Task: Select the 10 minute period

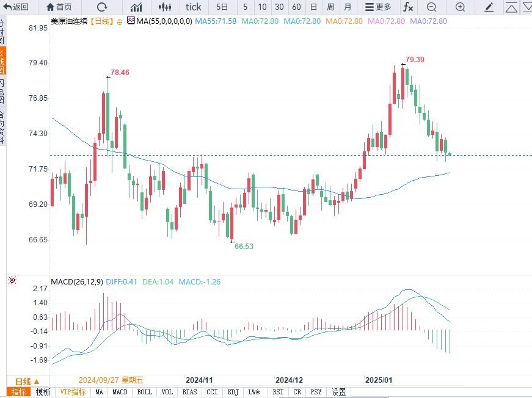Action: click(x=262, y=7)
